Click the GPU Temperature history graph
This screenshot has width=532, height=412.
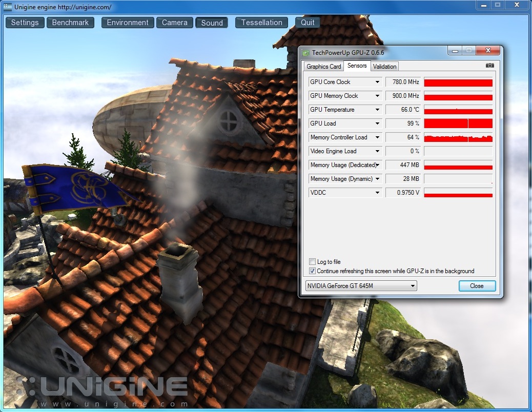click(x=458, y=110)
